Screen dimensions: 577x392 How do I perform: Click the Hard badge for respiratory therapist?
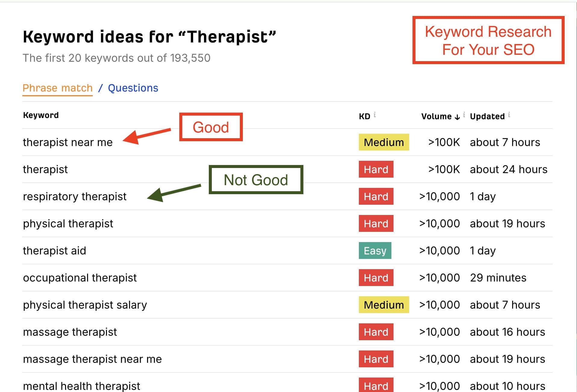coord(376,196)
